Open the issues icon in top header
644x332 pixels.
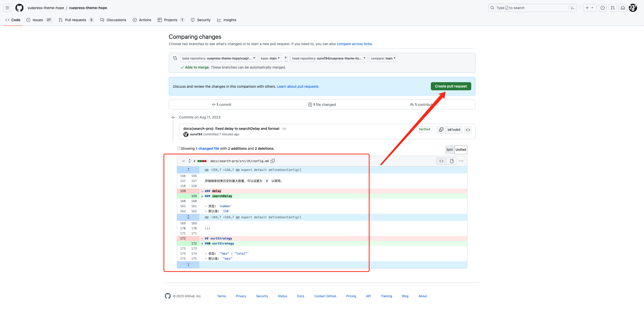point(603,8)
